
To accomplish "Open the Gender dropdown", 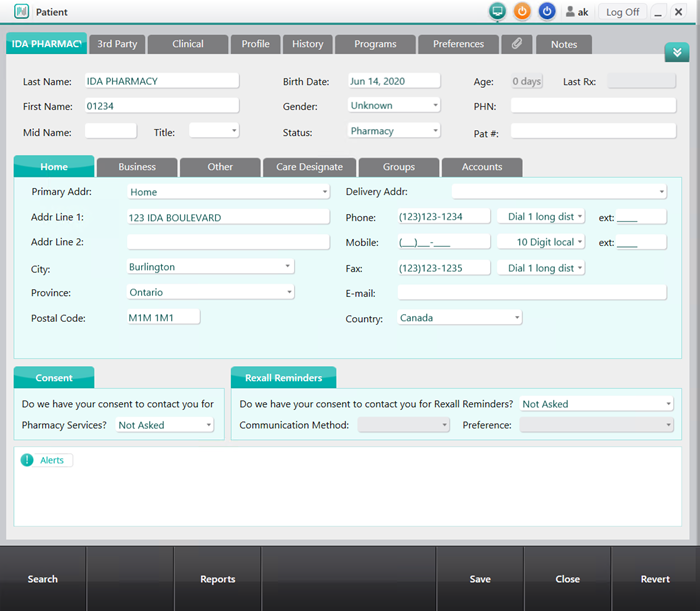I will click(x=394, y=105).
